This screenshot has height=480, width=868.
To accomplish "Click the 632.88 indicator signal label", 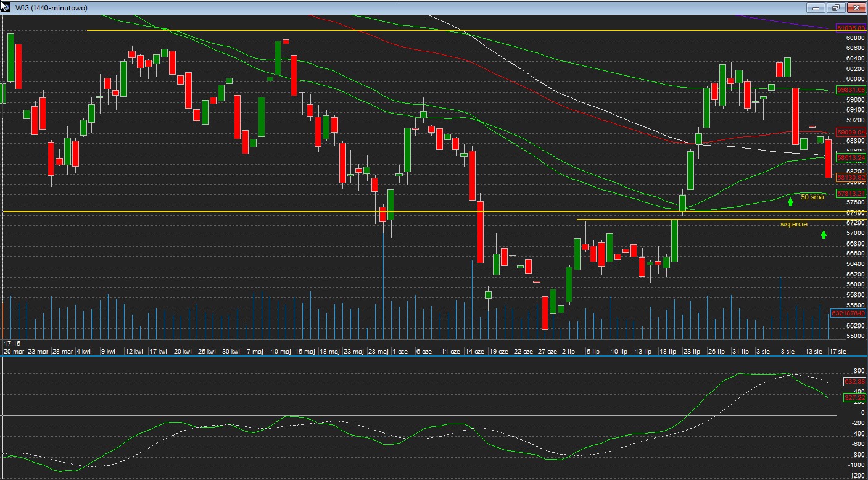I will click(854, 382).
